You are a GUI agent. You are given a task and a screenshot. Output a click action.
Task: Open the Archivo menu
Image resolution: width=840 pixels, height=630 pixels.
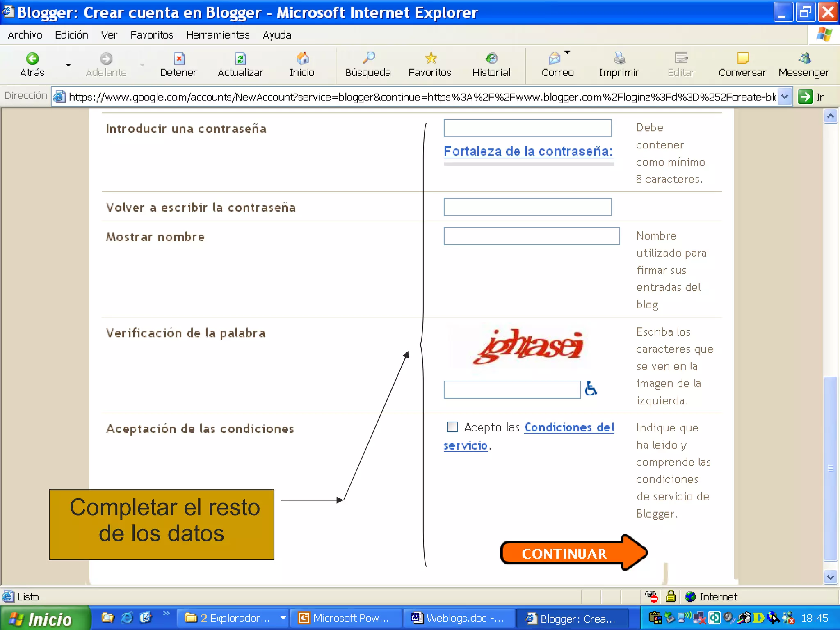coord(25,35)
